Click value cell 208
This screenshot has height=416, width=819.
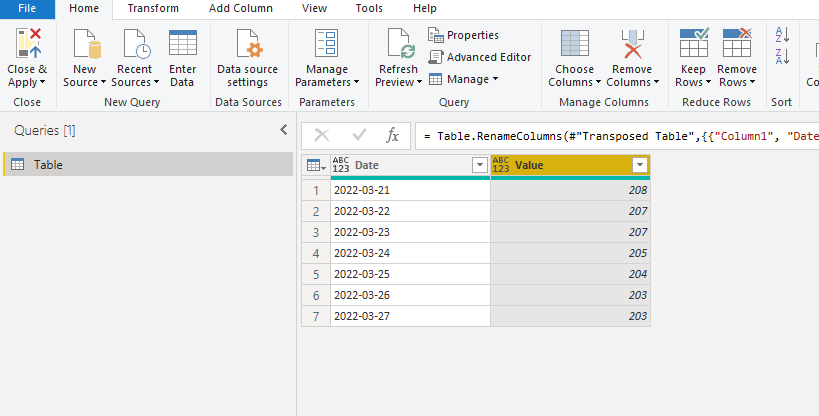point(570,190)
